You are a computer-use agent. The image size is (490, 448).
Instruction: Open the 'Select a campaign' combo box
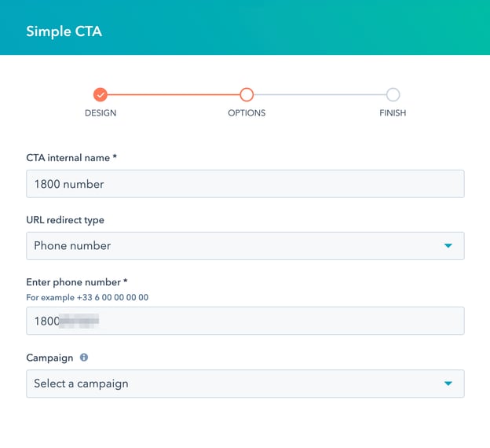click(x=236, y=384)
